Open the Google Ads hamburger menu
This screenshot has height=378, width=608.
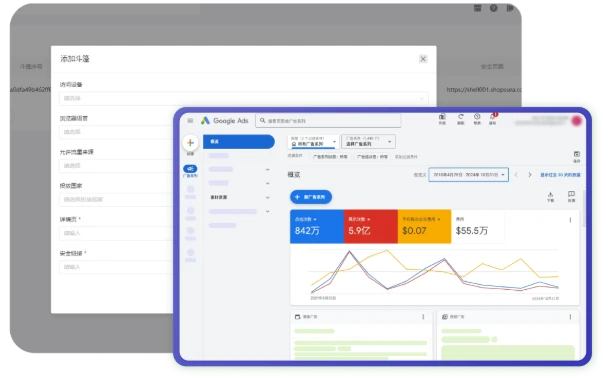coord(190,121)
